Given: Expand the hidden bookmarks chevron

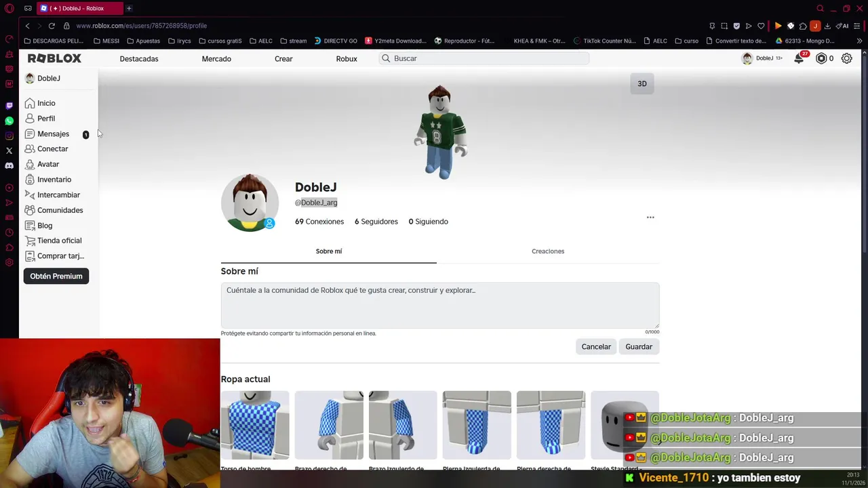Looking at the screenshot, I should (859, 41).
